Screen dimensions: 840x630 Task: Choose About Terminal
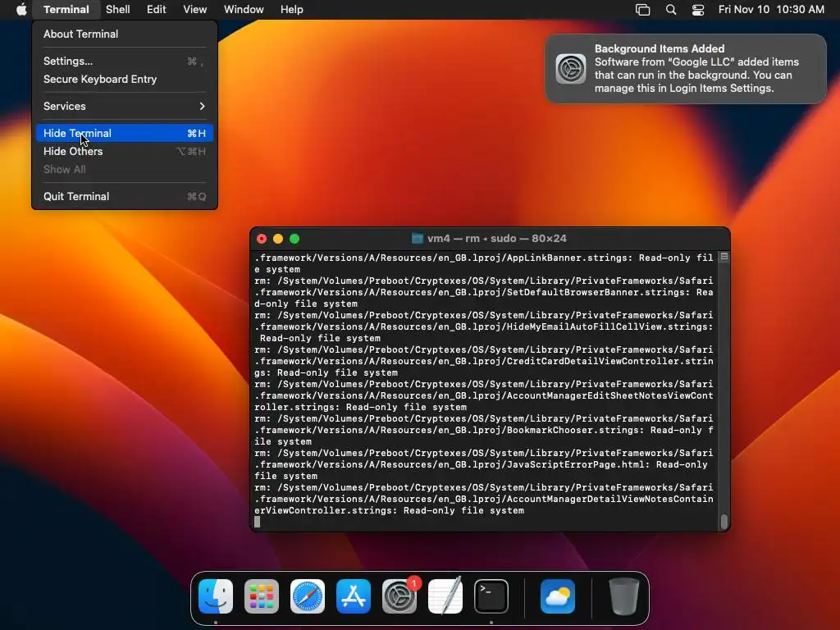tap(125, 34)
